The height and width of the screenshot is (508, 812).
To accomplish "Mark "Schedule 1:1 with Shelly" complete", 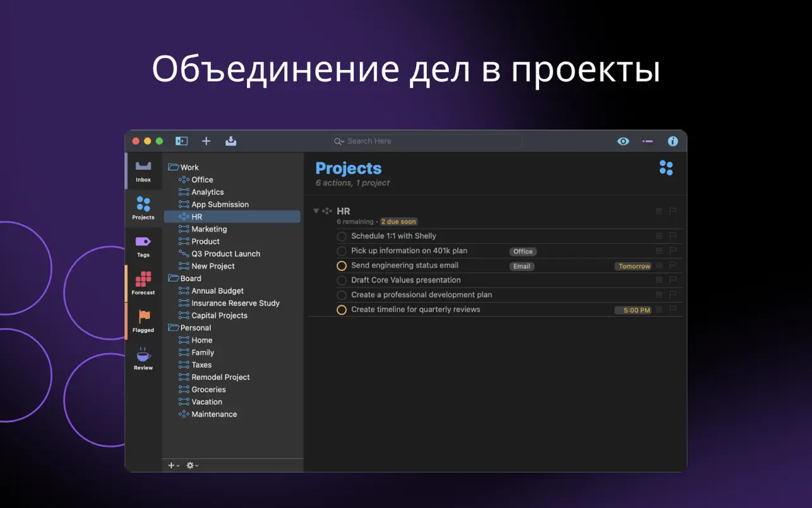I will [x=342, y=236].
